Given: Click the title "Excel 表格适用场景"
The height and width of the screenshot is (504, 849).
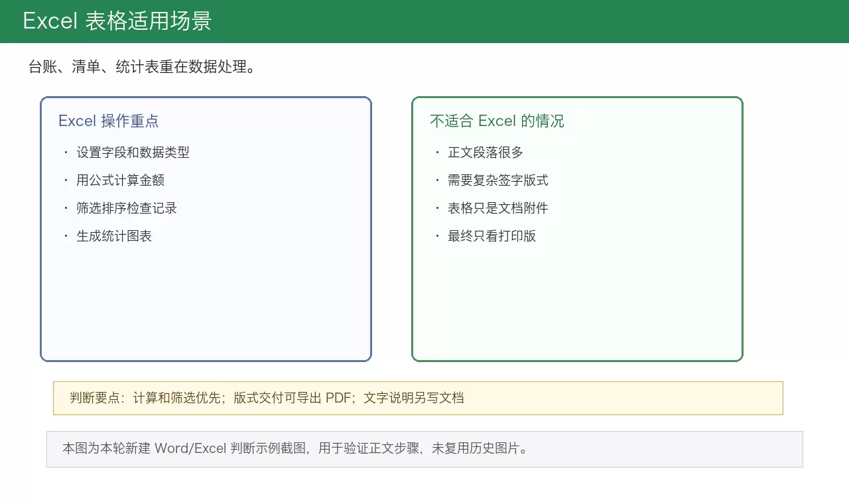Looking at the screenshot, I should (x=117, y=21).
